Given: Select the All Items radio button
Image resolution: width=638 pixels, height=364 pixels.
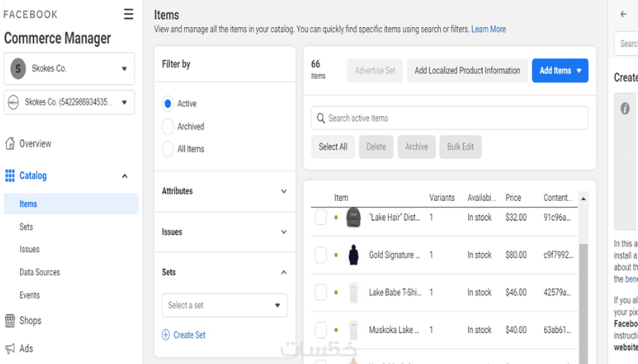Looking at the screenshot, I should (x=168, y=149).
